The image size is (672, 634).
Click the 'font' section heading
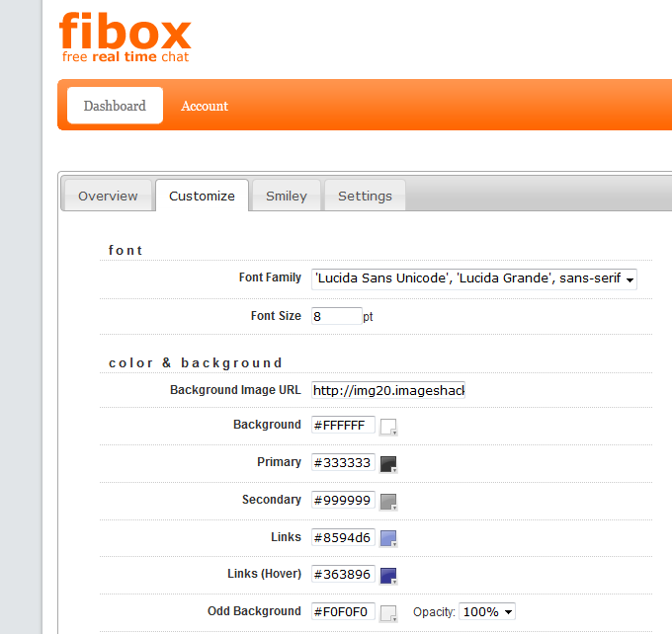126,250
